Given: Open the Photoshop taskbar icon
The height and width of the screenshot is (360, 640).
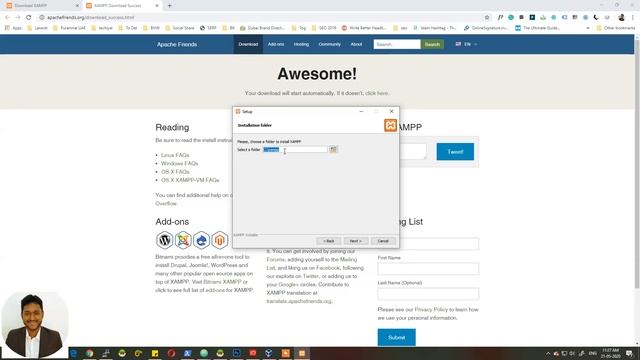Looking at the screenshot, I should pyautogui.click(x=236, y=353).
